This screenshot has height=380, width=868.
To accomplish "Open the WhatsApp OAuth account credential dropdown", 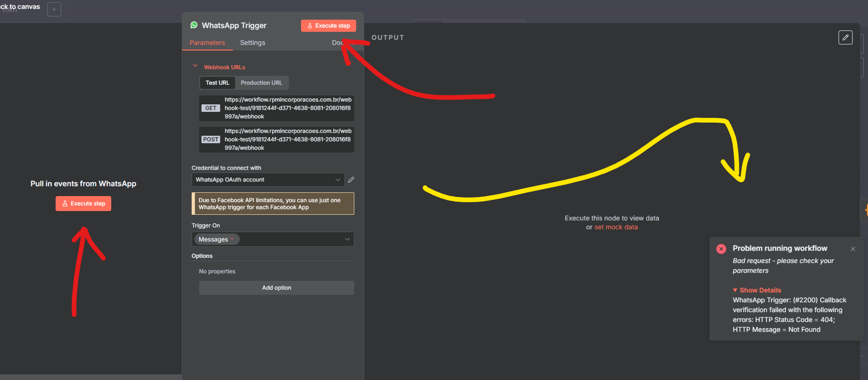I will click(268, 180).
